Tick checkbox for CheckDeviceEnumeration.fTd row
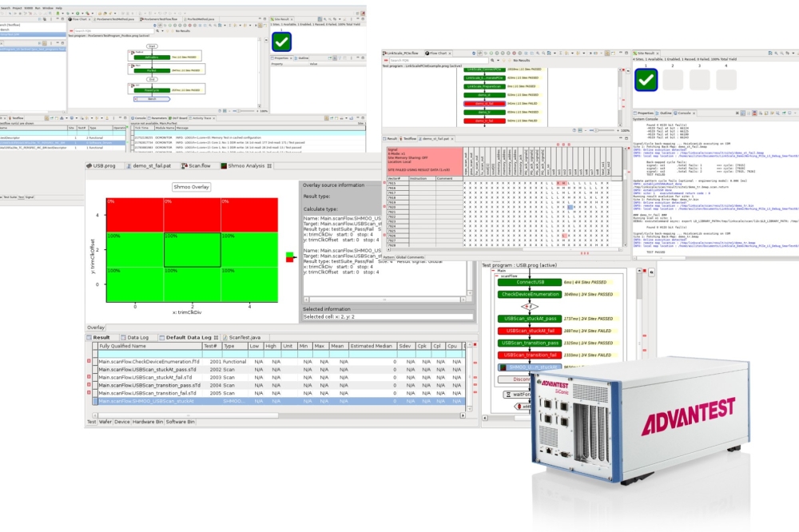 [95, 362]
